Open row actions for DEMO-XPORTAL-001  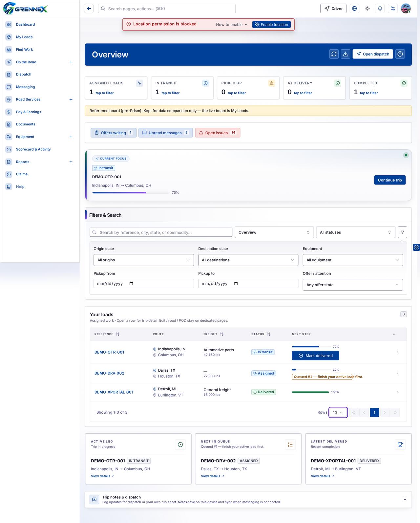coord(397,392)
